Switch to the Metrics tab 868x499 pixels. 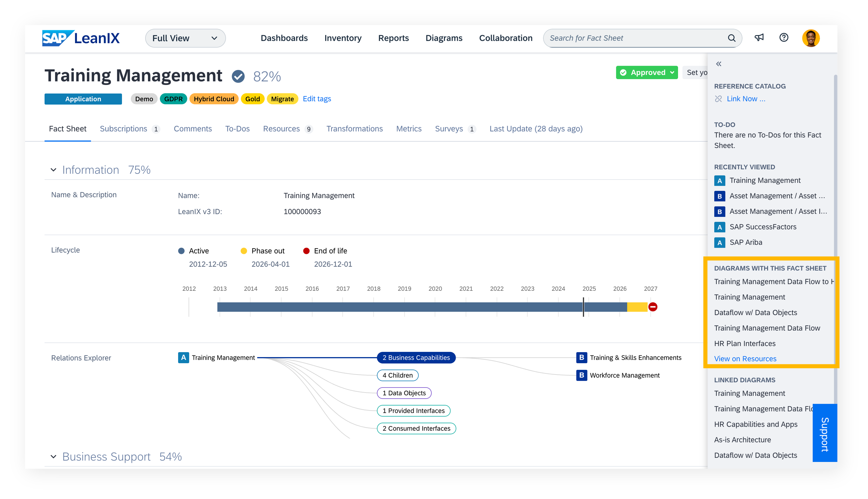pos(409,129)
